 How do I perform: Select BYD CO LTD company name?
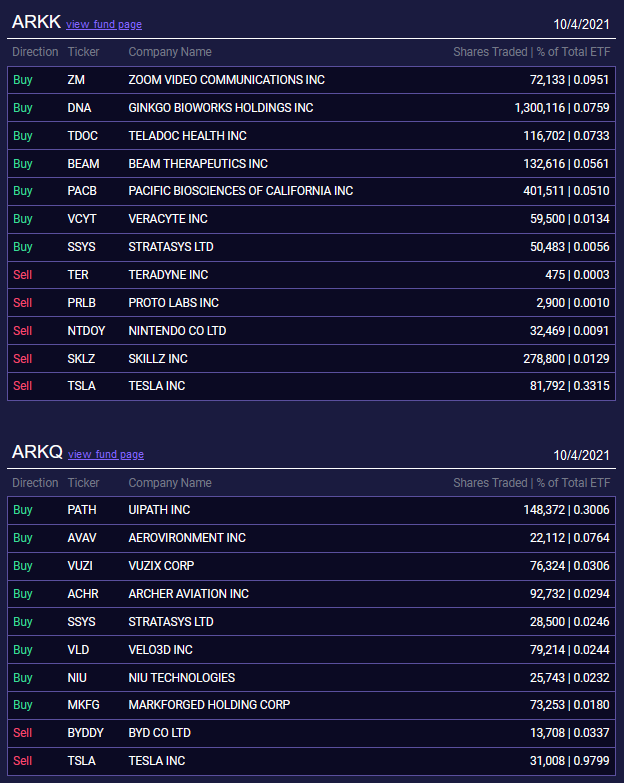tap(159, 732)
